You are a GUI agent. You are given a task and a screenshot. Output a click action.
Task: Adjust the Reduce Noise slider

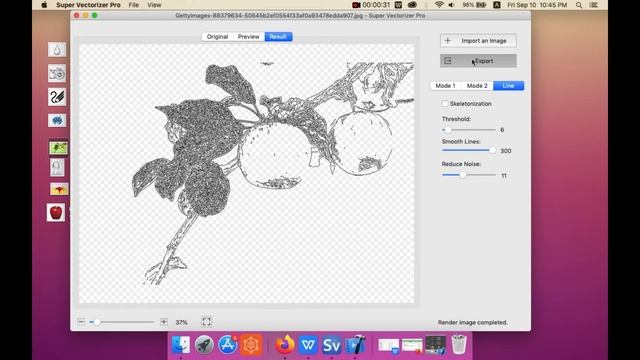(x=469, y=175)
